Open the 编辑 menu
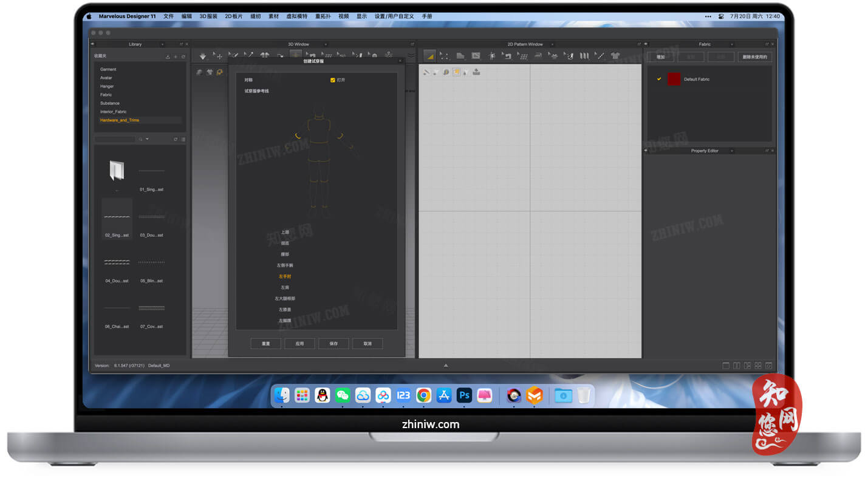Image resolution: width=868 pixels, height=484 pixels. click(x=186, y=16)
